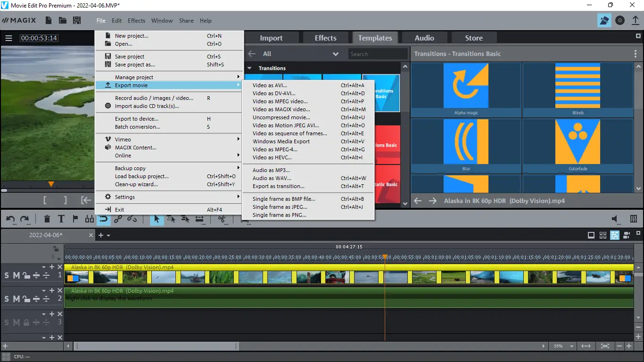
Task: Switch to storyboard view mode icon
Action: pyautogui.click(x=603, y=235)
